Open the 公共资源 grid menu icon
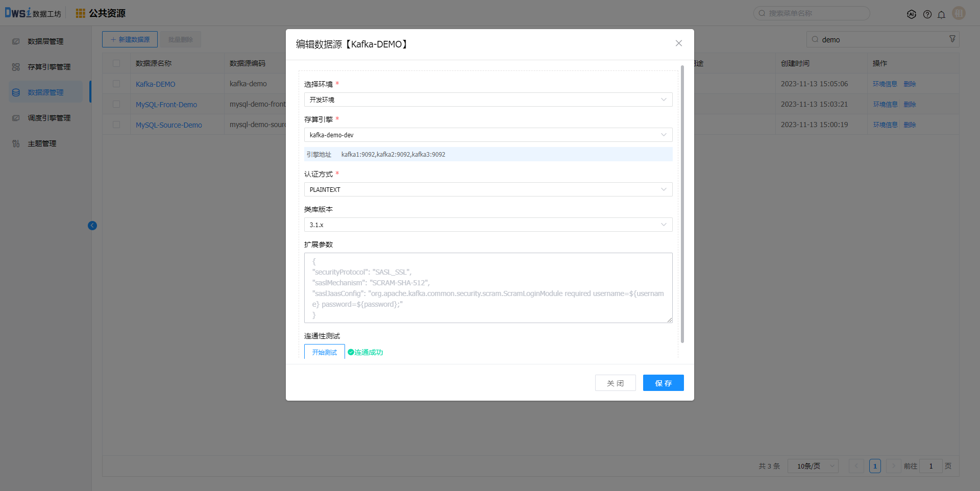 tap(80, 13)
